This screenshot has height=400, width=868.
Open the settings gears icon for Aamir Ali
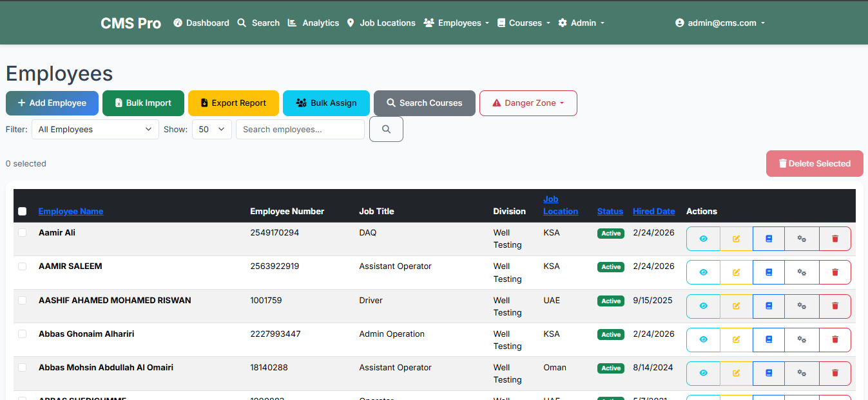coord(802,239)
